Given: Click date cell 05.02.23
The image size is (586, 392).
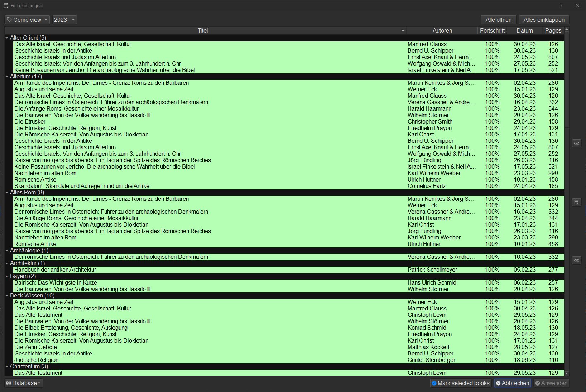Looking at the screenshot, I should (525, 270).
